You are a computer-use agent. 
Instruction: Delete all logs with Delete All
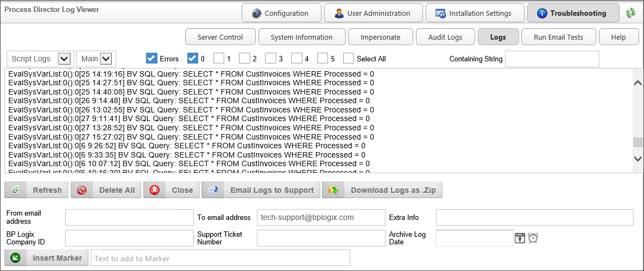(106, 190)
